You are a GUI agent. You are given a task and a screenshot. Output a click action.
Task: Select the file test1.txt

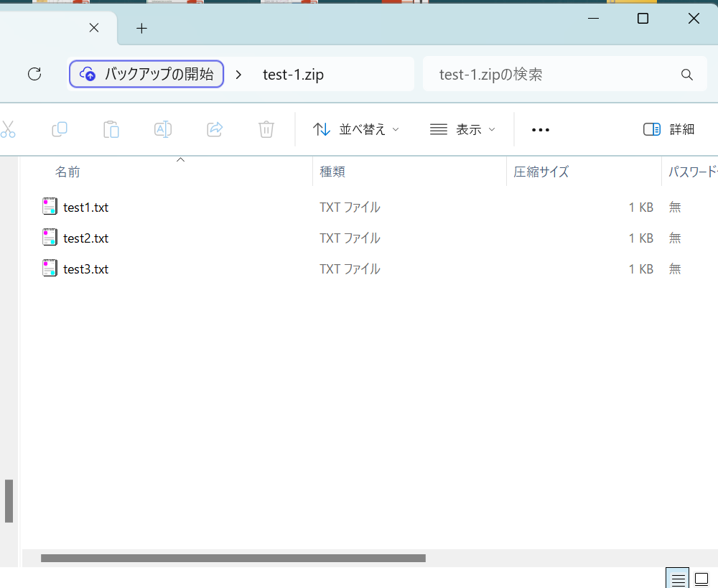(85, 207)
